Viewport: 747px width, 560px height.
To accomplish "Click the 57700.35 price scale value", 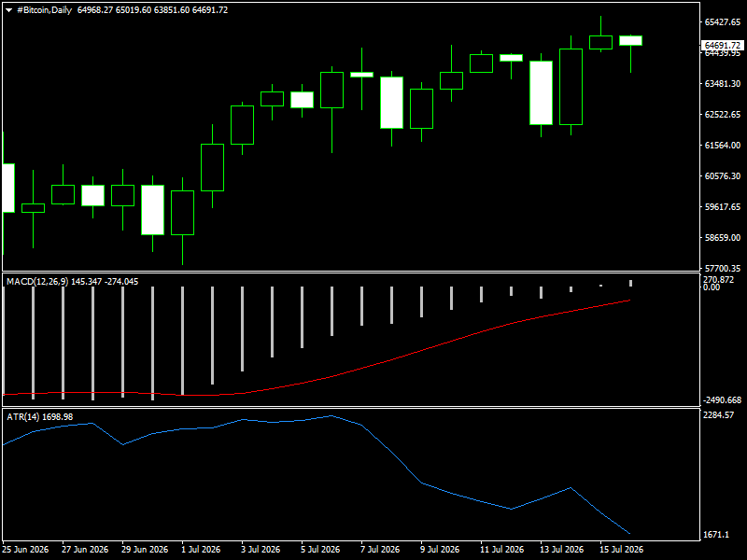I will (x=722, y=268).
